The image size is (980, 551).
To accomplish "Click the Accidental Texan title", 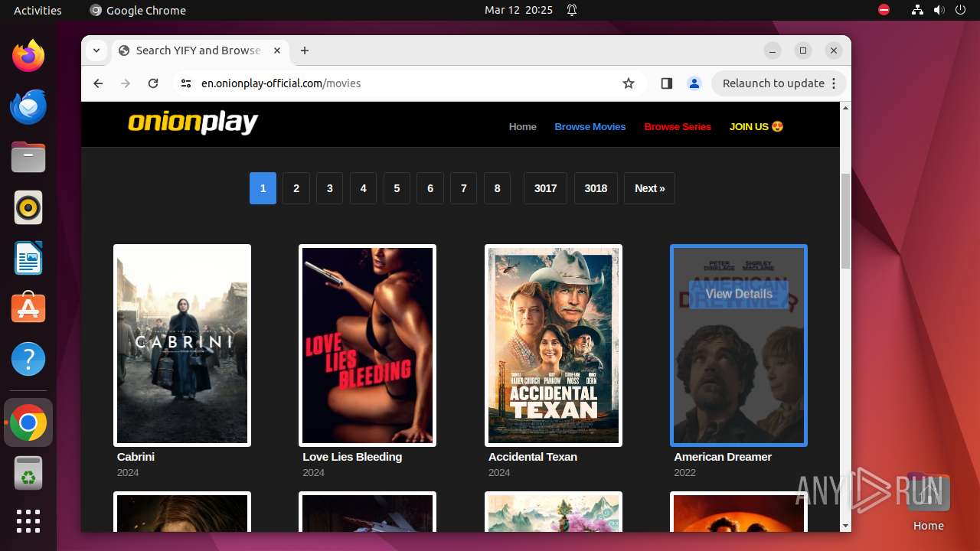I will tap(533, 457).
